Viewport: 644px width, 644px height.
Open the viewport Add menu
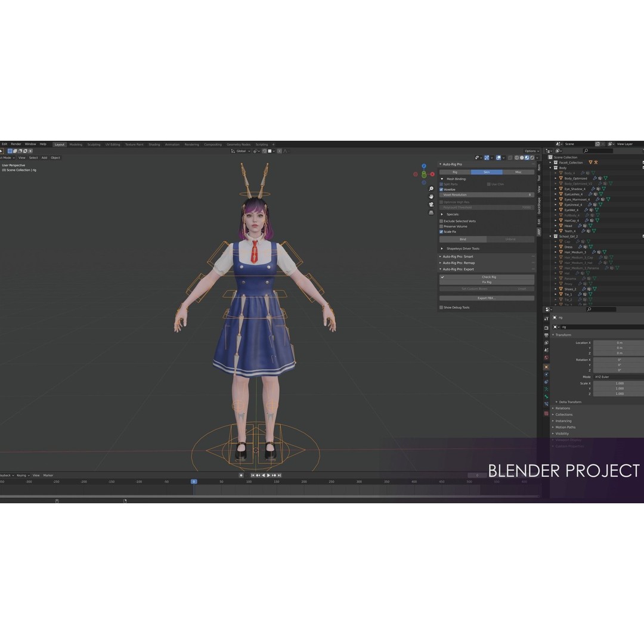click(44, 157)
